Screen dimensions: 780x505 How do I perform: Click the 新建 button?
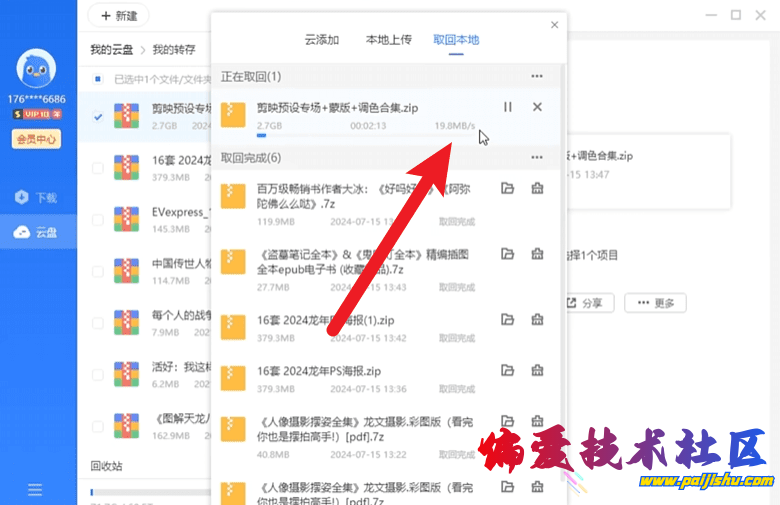(x=118, y=16)
